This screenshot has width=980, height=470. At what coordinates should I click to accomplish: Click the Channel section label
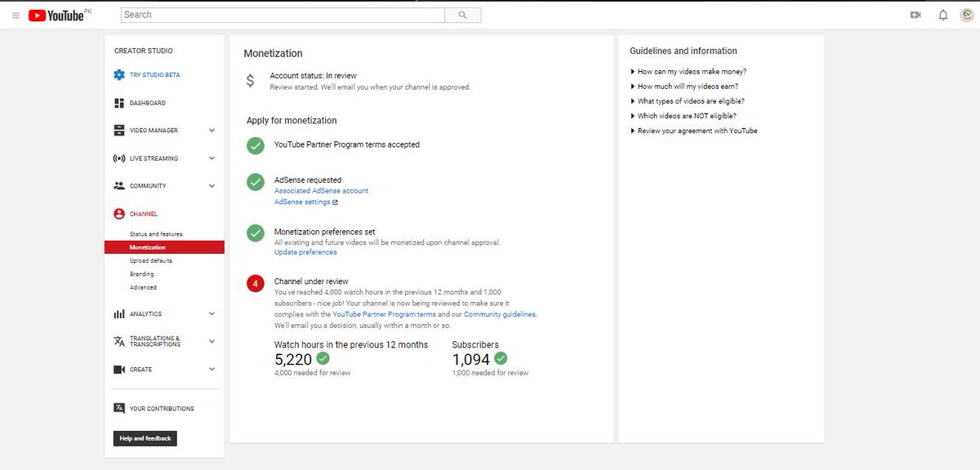click(x=144, y=214)
